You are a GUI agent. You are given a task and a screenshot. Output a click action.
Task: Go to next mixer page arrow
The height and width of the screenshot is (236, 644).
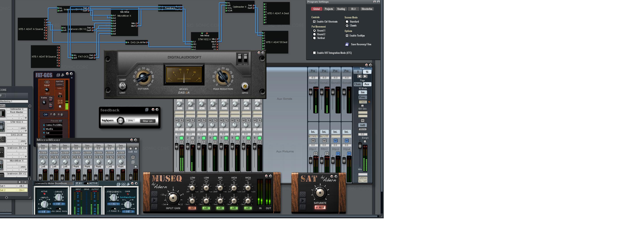tap(365, 76)
